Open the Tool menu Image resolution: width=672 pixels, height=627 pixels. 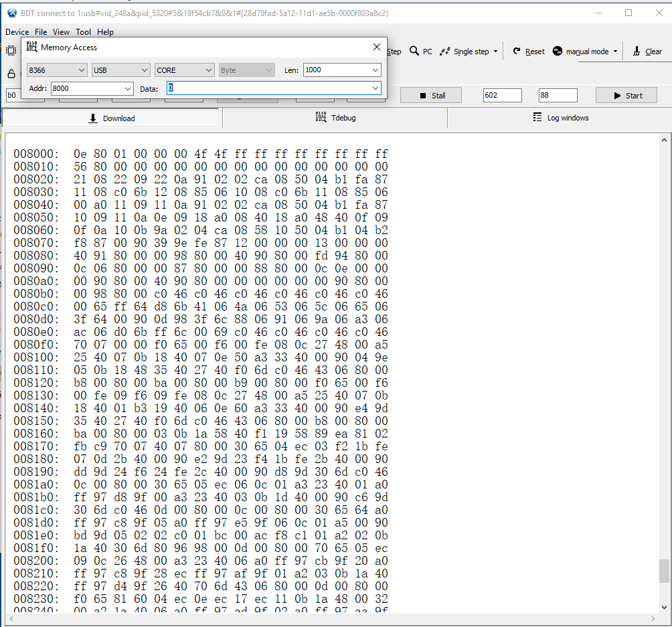(x=83, y=32)
